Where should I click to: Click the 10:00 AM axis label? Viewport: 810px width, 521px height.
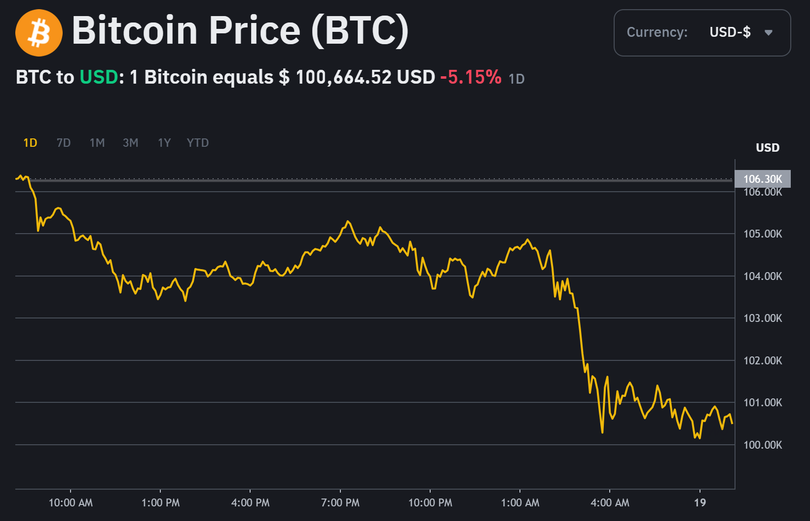(x=71, y=502)
